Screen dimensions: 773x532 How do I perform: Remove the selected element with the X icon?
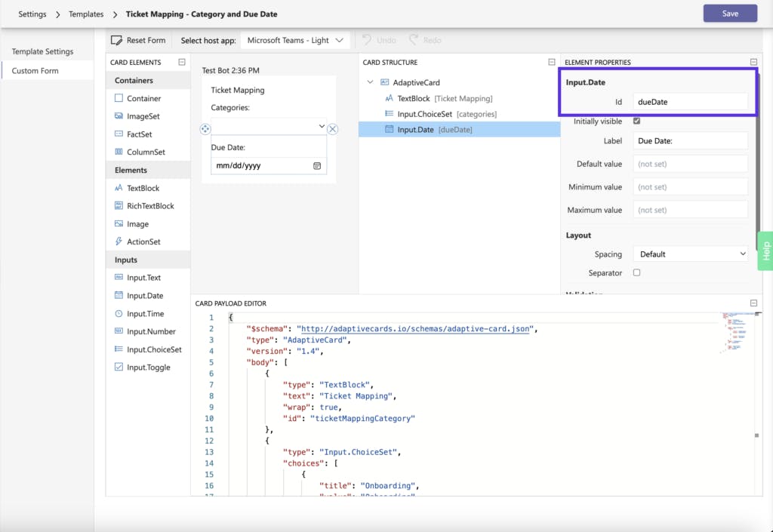tap(333, 129)
